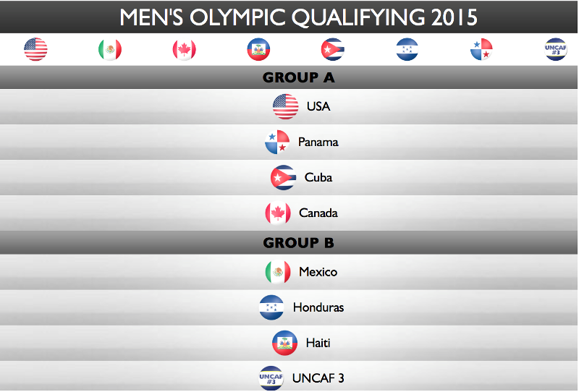This screenshot has height=392, width=579.
Task: Select the Mexico flag in top row
Action: tap(110, 49)
